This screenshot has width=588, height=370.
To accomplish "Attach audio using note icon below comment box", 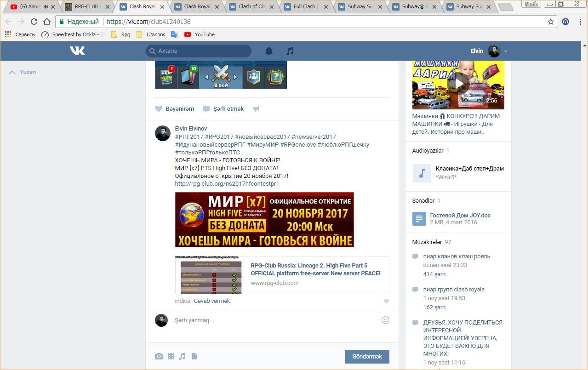I will click(183, 356).
